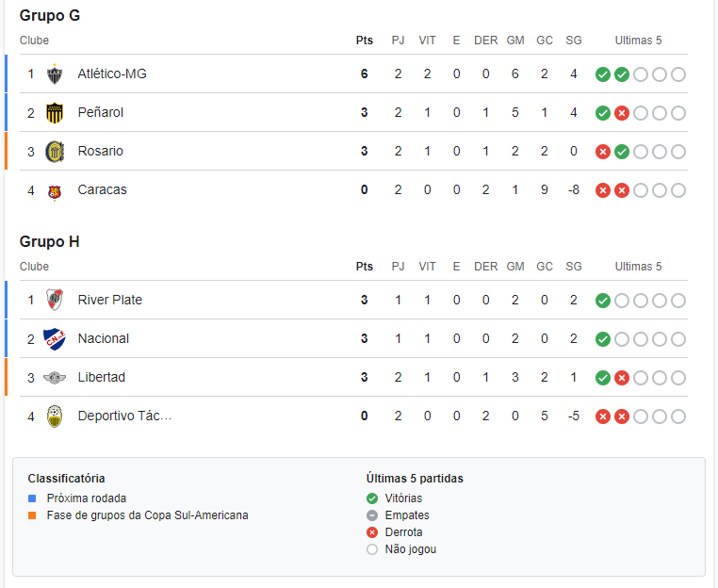This screenshot has height=588, width=718.
Task: Click the Atlético-MG club crest
Action: click(55, 74)
